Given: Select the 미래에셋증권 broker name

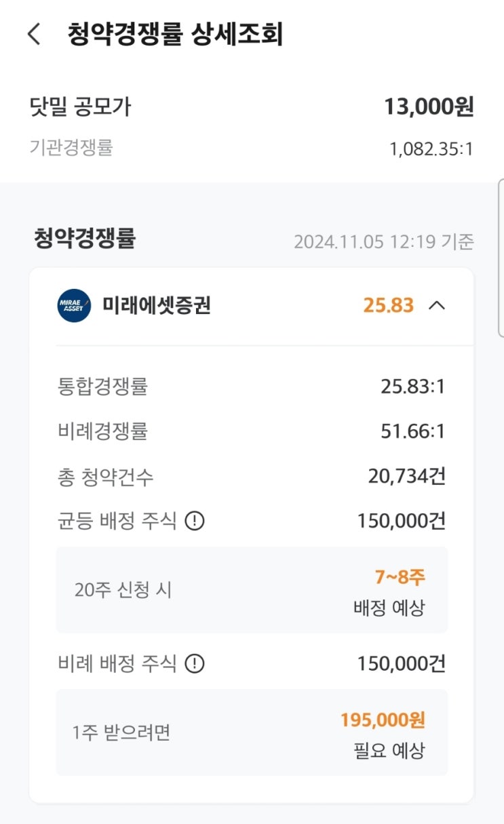Looking at the screenshot, I should [x=157, y=305].
